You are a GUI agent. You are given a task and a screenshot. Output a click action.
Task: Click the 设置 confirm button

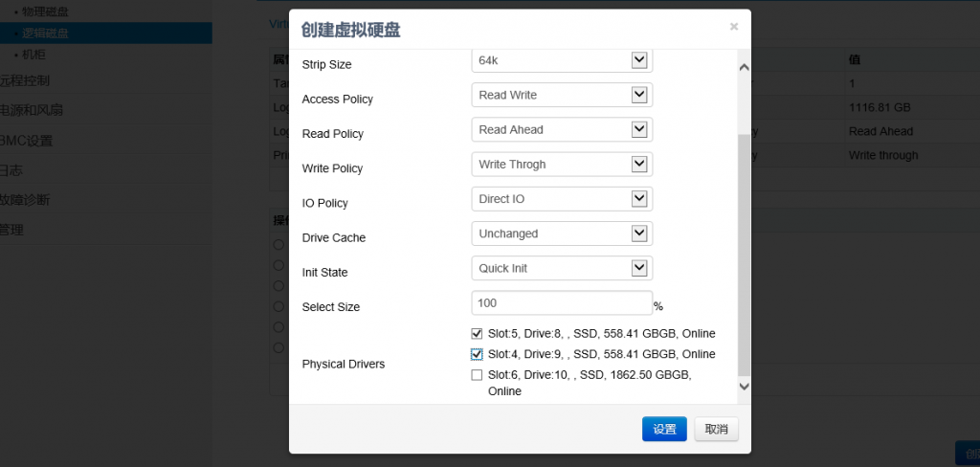[664, 430]
